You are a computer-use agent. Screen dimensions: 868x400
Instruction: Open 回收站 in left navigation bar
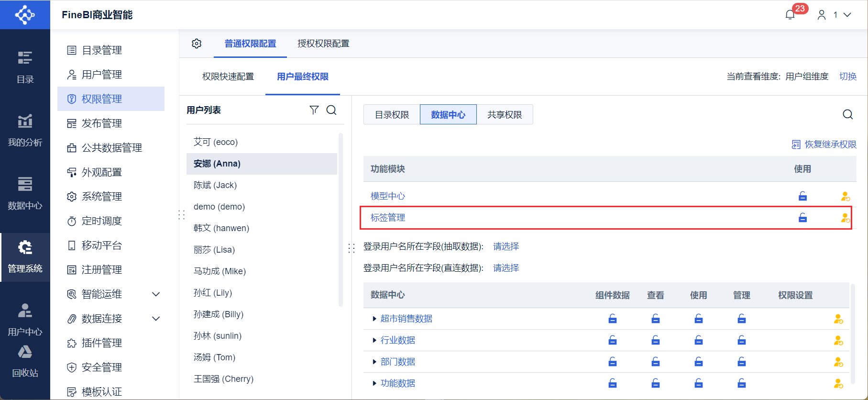(x=25, y=361)
